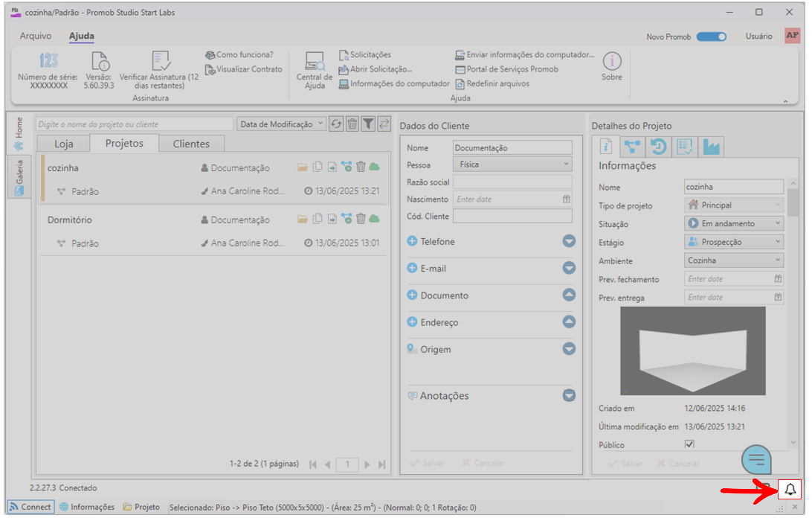Click the cloud icon on cozinha row
This screenshot has height=518, width=812.
click(375, 167)
